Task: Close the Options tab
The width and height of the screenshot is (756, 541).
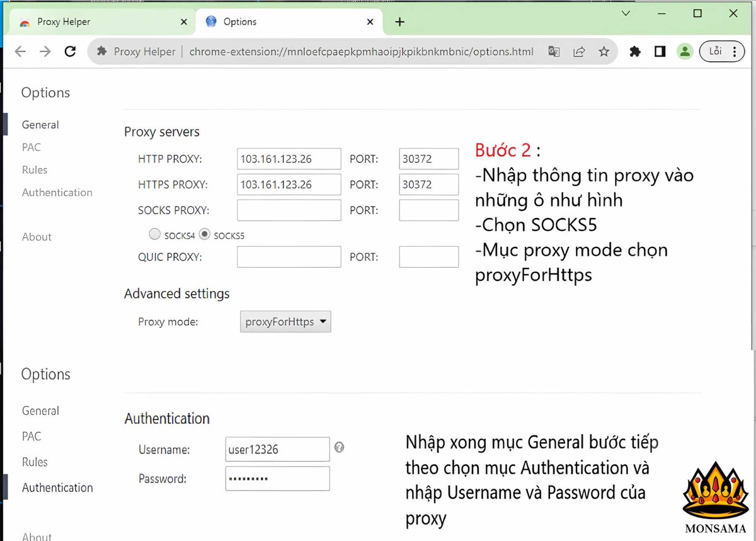Action: 371,21
